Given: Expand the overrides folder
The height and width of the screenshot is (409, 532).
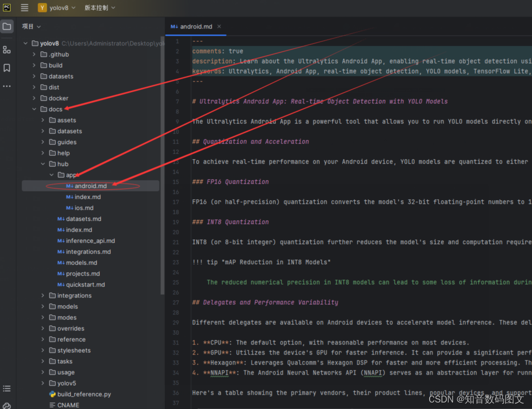Looking at the screenshot, I should pos(43,329).
